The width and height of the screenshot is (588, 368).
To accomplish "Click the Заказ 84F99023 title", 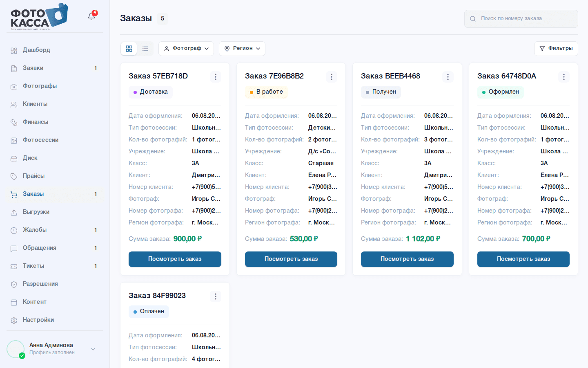I will [x=157, y=296].
